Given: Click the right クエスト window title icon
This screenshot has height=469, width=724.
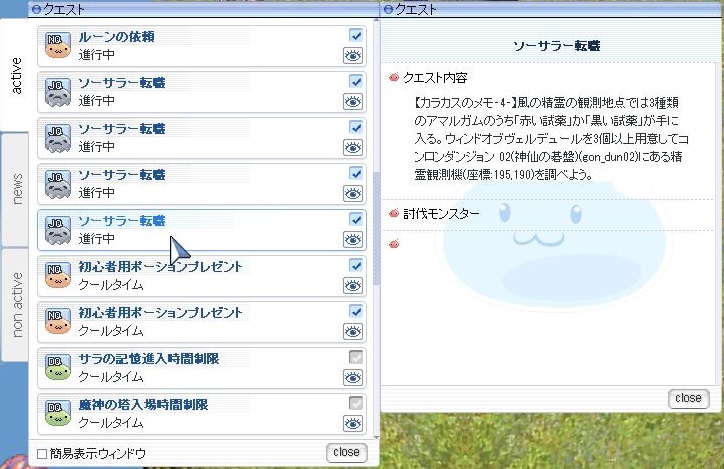Looking at the screenshot, I should click(388, 9).
